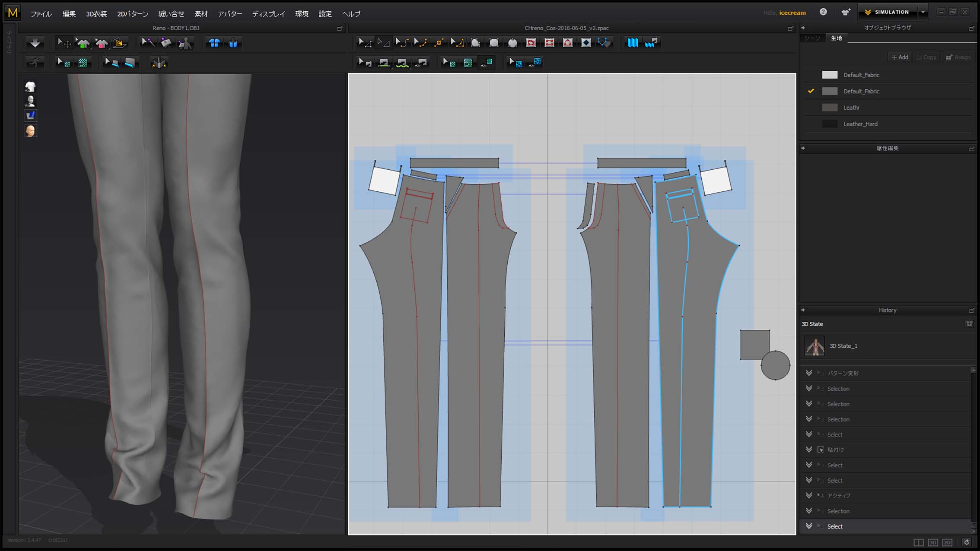Switch to 2D-only window layout
Image resolution: width=980 pixels, height=551 pixels.
947,542
